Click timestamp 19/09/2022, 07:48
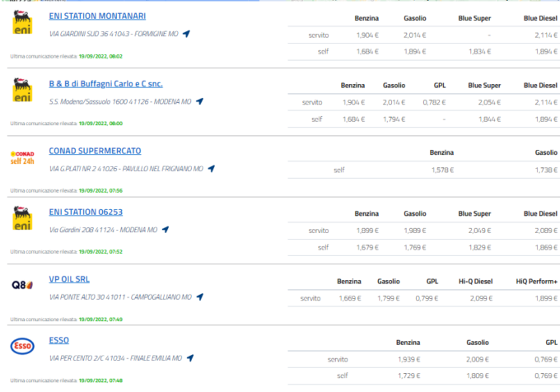 click(100, 380)
